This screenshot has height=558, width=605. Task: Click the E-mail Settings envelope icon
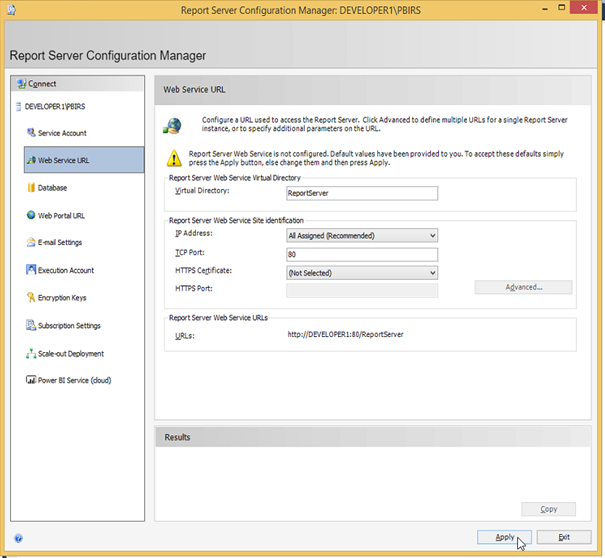(31, 242)
